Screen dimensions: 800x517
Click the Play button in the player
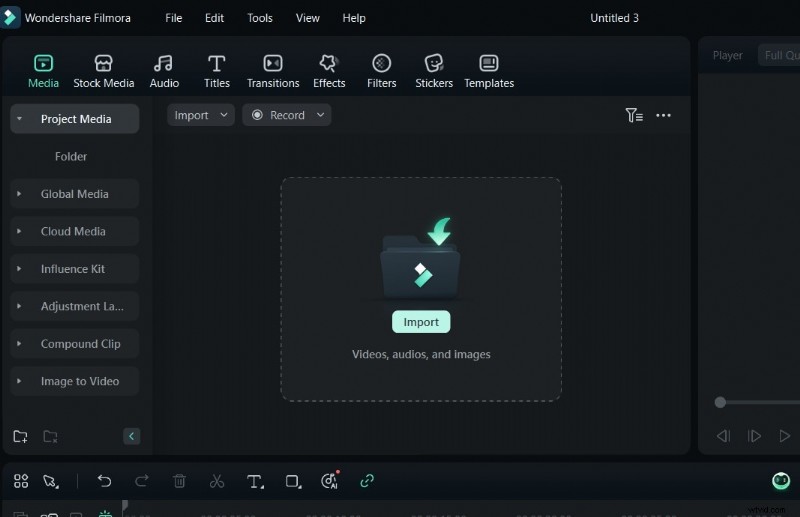[x=785, y=436]
